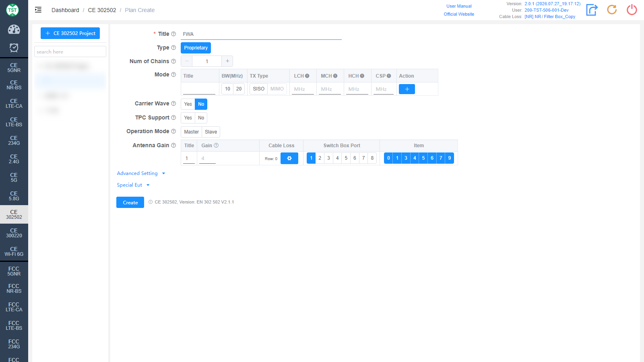This screenshot has width=644, height=362.
Task: Go to Dashboard breadcrumb
Action: pos(65,10)
